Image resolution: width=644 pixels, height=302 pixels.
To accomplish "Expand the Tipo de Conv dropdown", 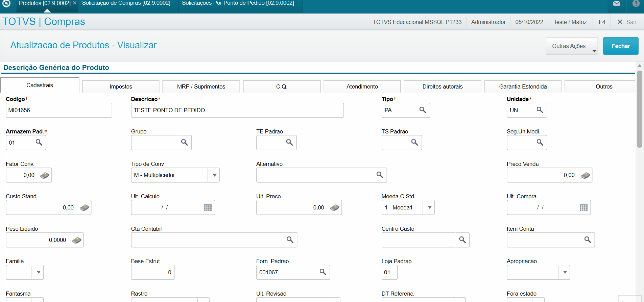I will [x=214, y=175].
